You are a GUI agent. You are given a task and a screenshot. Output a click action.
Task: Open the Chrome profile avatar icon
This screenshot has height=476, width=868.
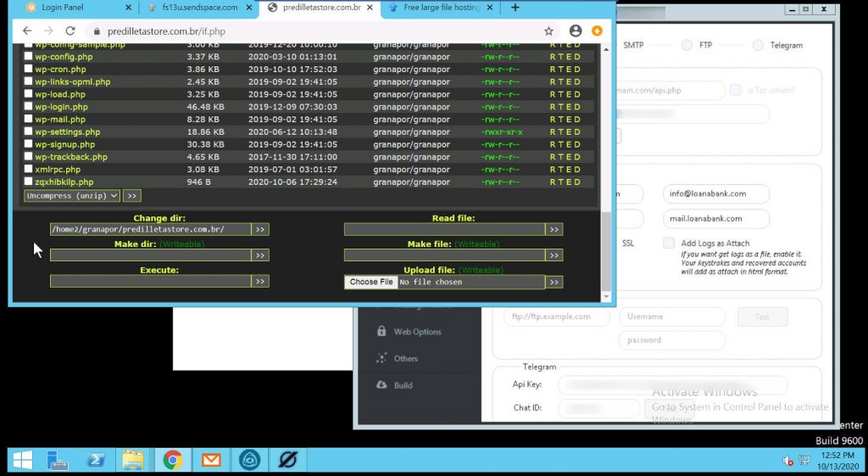[576, 31]
